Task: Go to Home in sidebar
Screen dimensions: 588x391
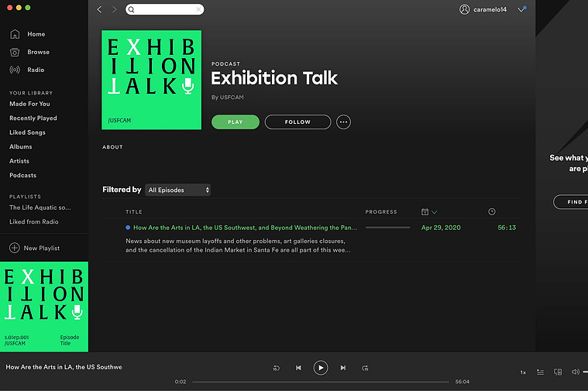Action: (27, 34)
